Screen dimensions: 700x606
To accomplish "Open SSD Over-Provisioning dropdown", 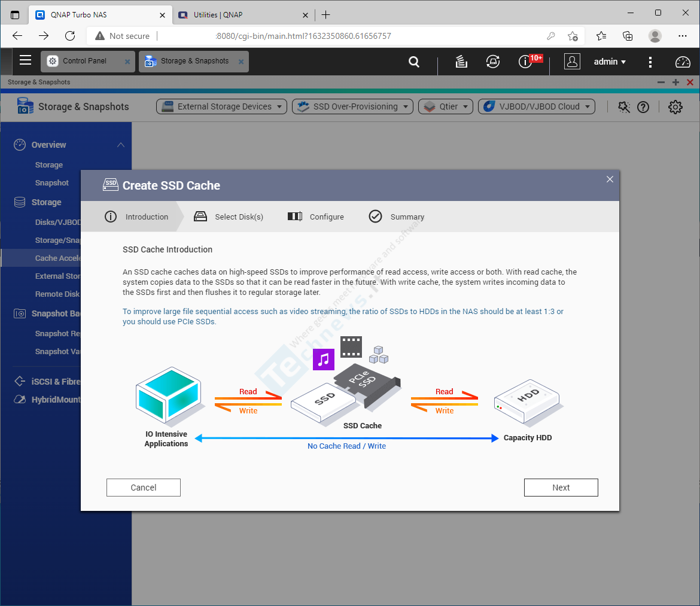I will pyautogui.click(x=352, y=106).
